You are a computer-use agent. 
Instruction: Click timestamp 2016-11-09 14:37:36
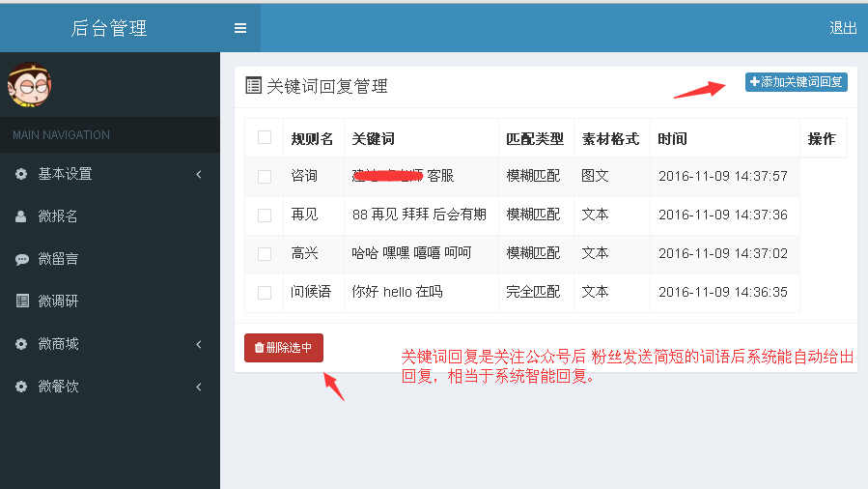[723, 215]
